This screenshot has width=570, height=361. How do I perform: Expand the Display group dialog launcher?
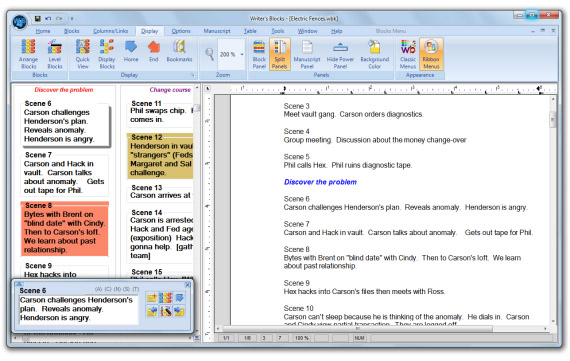tap(192, 75)
